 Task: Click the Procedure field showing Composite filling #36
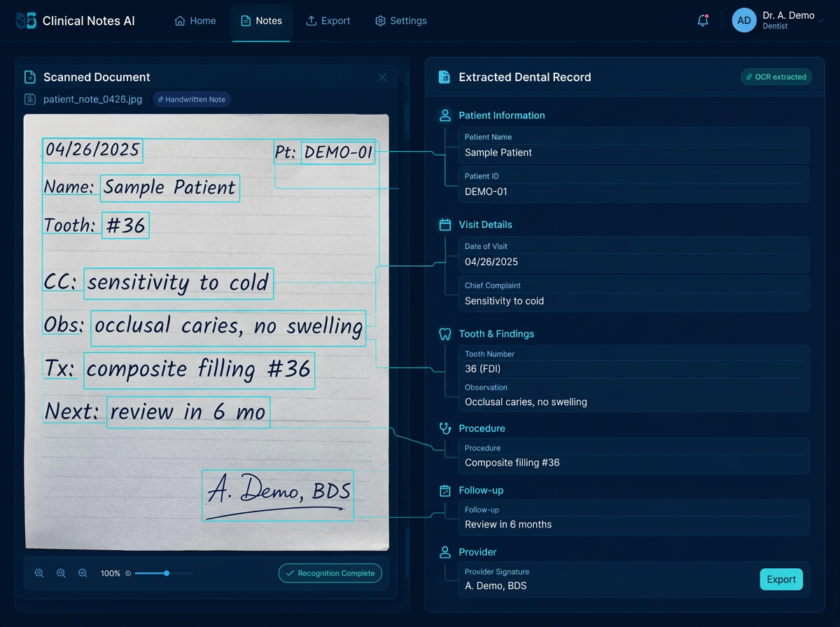(633, 456)
